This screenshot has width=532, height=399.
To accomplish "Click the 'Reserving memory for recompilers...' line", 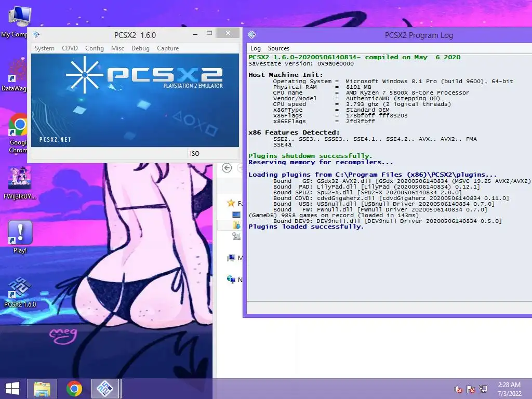I will (x=321, y=162).
